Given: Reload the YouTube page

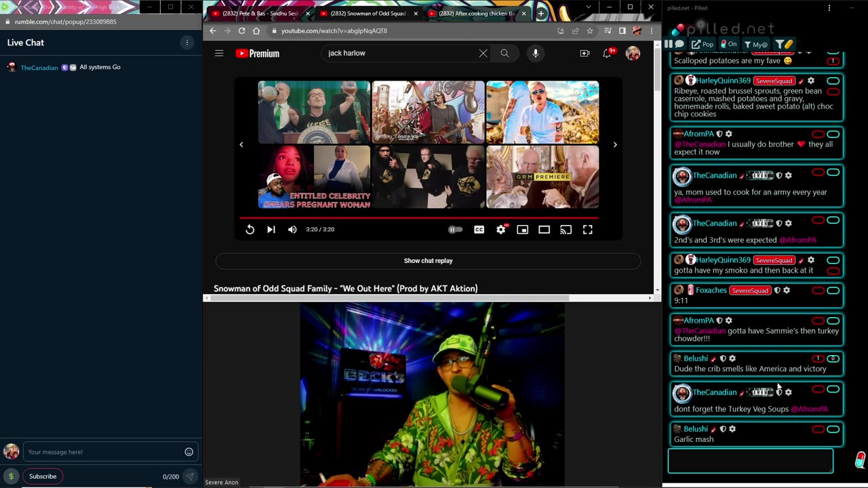Looking at the screenshot, I should (241, 30).
